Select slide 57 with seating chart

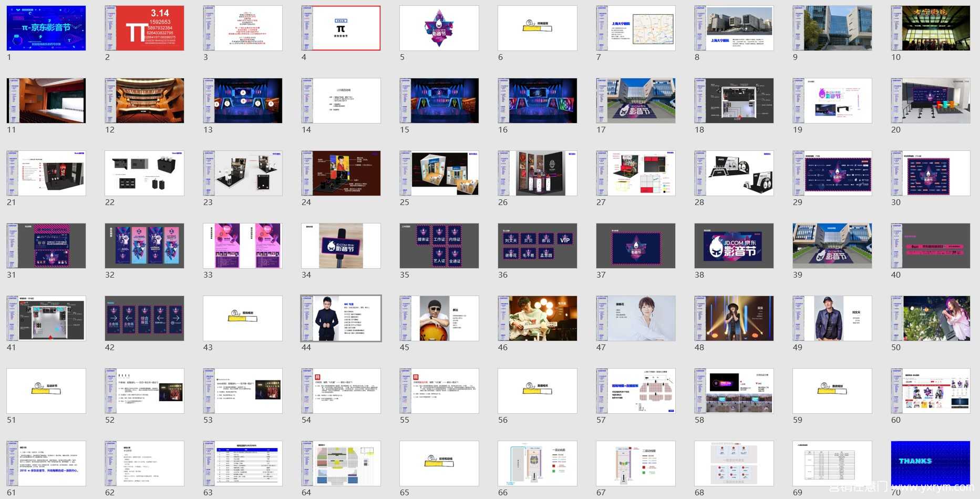click(x=636, y=391)
